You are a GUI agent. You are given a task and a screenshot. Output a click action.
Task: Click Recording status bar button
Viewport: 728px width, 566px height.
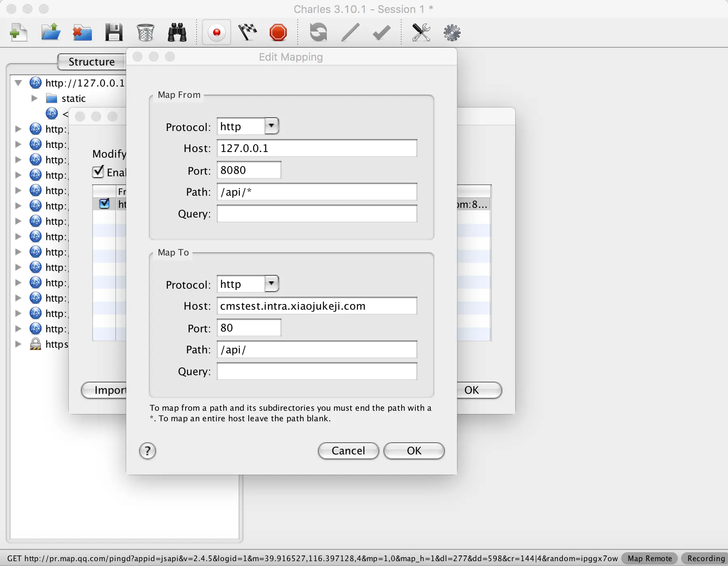click(706, 558)
